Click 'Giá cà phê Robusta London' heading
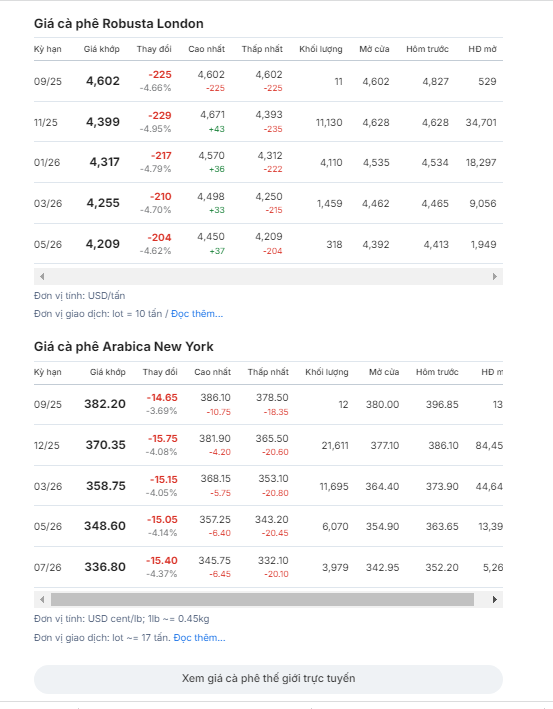The image size is (553, 709). pos(118,24)
